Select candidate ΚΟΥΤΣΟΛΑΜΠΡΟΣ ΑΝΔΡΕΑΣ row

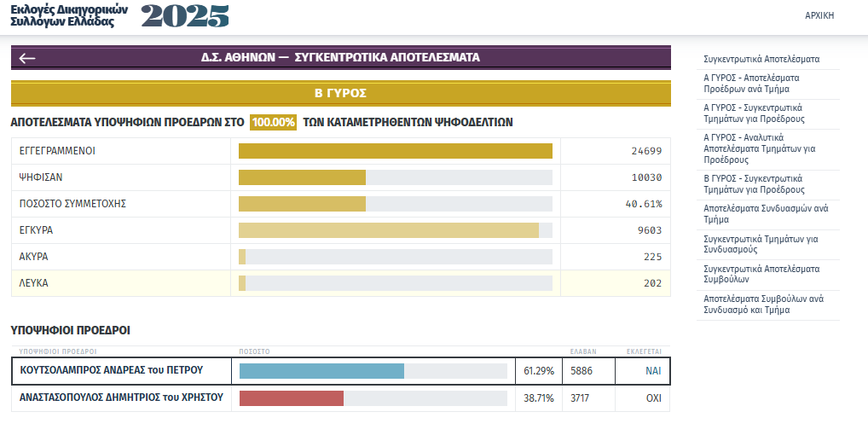(x=111, y=371)
